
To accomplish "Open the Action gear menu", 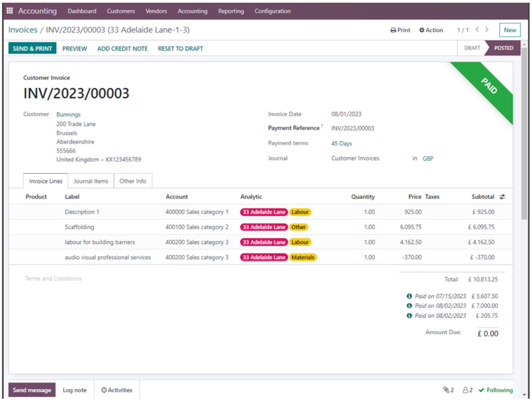I will pos(431,30).
